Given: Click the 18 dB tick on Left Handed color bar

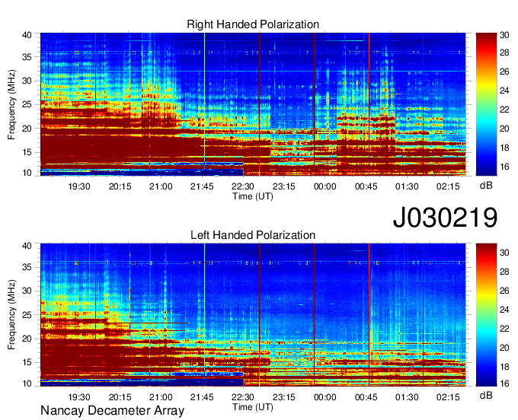Looking at the screenshot, I should pyautogui.click(x=504, y=367).
